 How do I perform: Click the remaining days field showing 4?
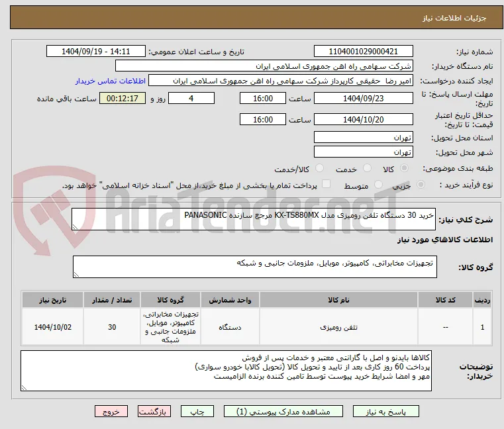click(191, 99)
